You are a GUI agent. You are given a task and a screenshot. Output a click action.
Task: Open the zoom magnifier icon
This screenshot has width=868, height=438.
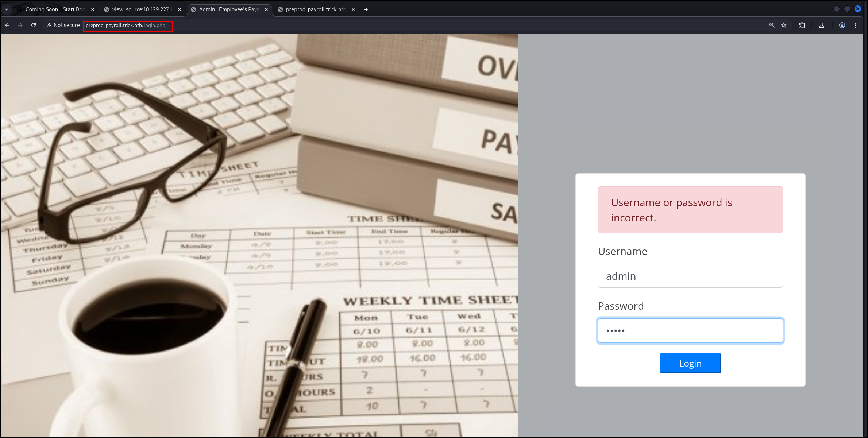point(772,25)
